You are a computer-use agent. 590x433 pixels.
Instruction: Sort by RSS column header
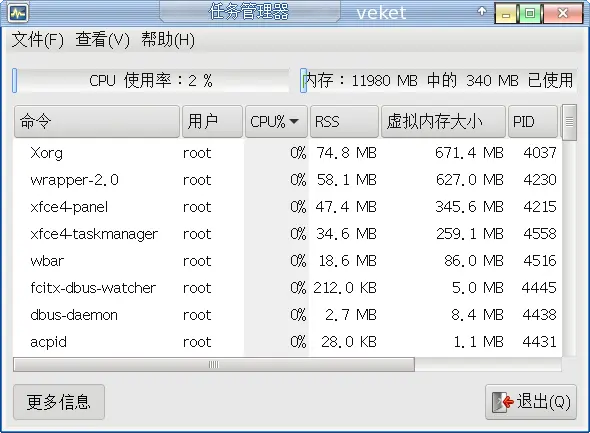coord(344,122)
